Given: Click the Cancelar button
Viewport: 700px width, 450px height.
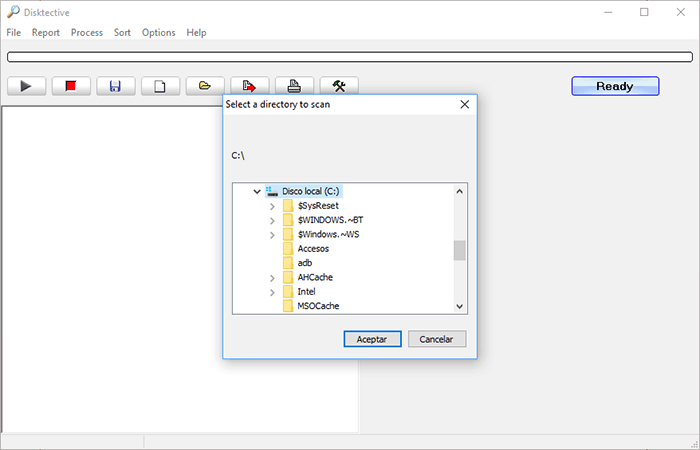Looking at the screenshot, I should pyautogui.click(x=437, y=339).
